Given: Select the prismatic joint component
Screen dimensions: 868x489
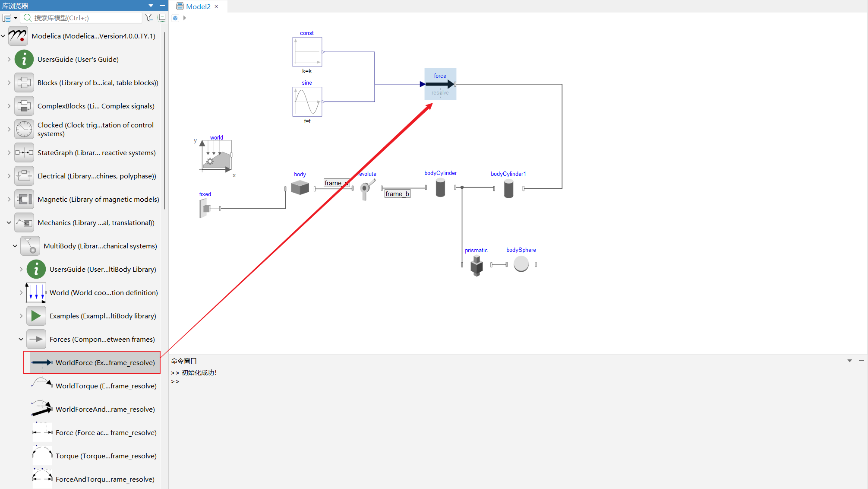Looking at the screenshot, I should pos(477,266).
